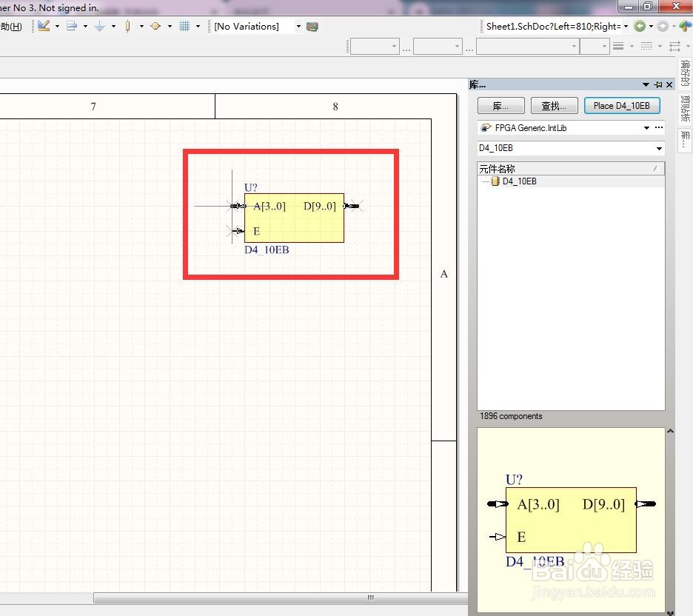Choose the line weight icon

tap(618, 45)
